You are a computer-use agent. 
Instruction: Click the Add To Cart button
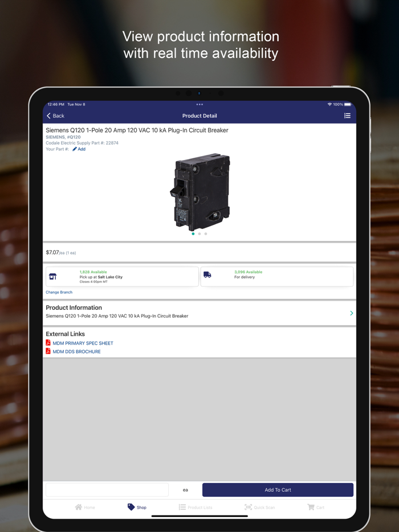[x=278, y=490]
